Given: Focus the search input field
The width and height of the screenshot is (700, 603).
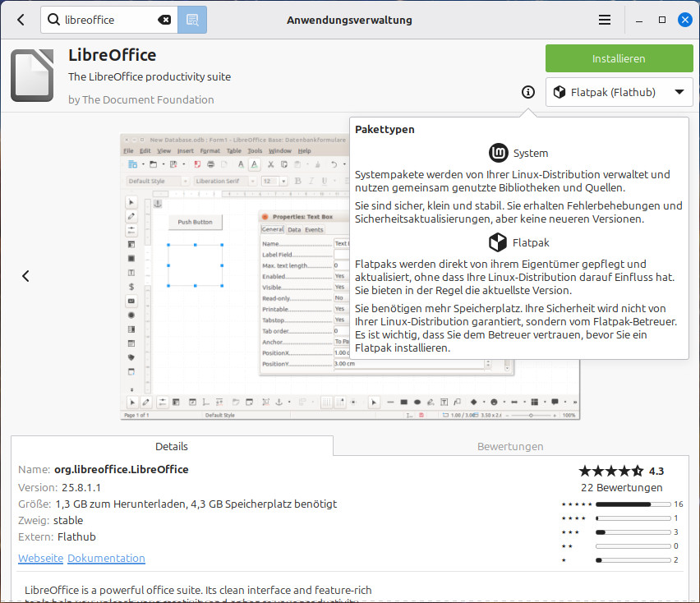Looking at the screenshot, I should tap(107, 20).
